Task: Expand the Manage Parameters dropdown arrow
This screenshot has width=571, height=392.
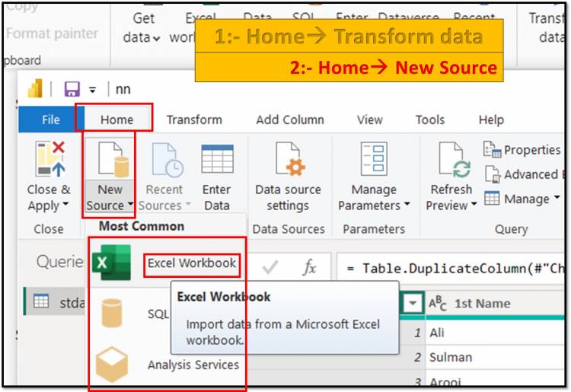Action: 407,204
